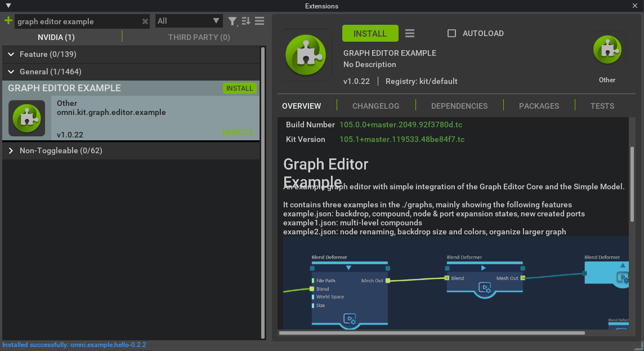Enable the AUTOLOAD checkbox

tap(451, 33)
